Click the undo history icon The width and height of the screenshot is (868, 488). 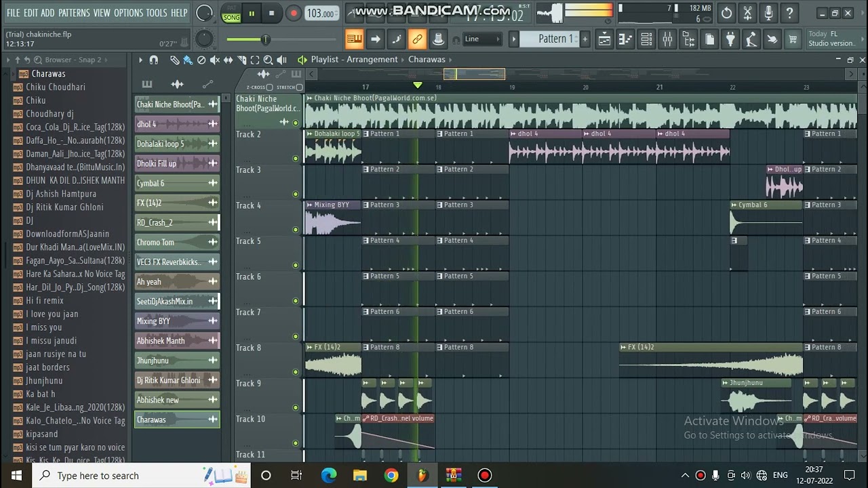point(726,13)
